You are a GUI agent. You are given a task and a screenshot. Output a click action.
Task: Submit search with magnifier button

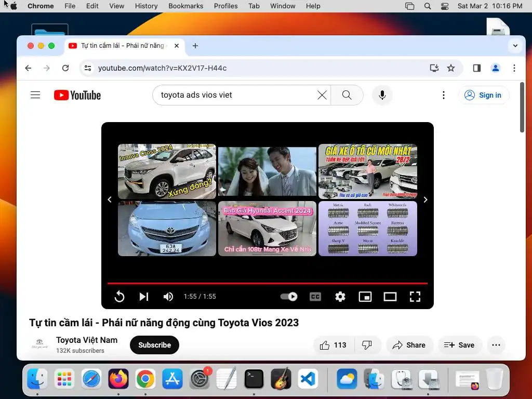click(x=347, y=95)
